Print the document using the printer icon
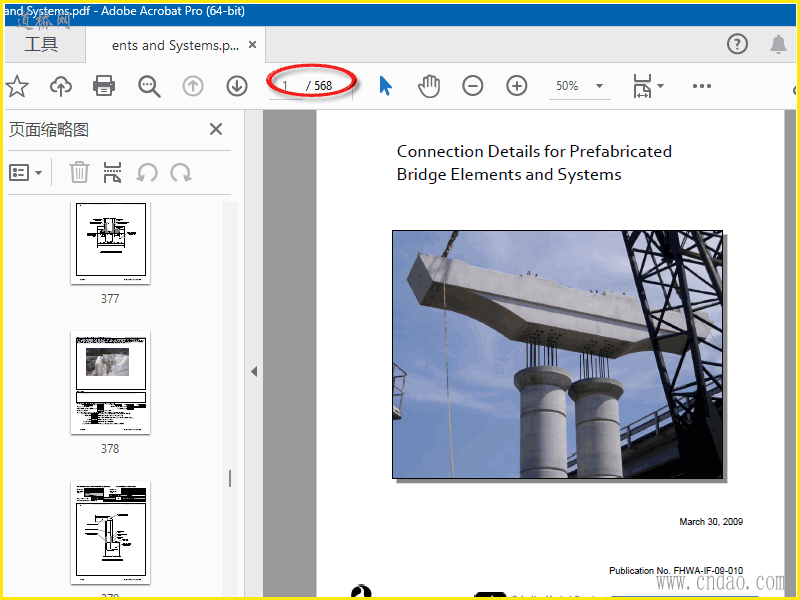Screen dimensions: 800x600 [x=104, y=86]
